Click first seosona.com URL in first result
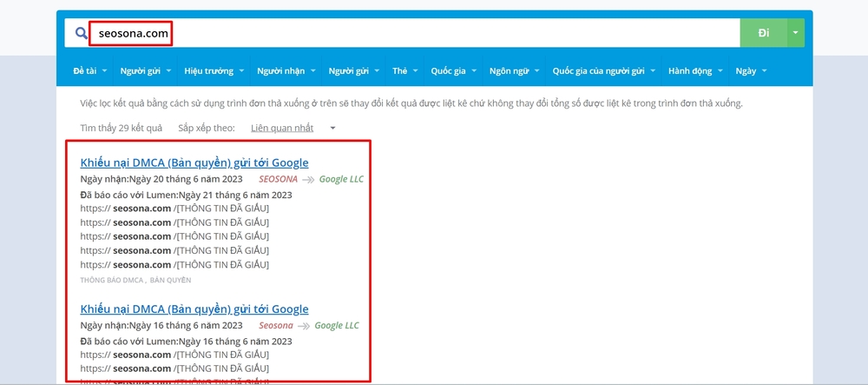The image size is (868, 385). [x=174, y=209]
